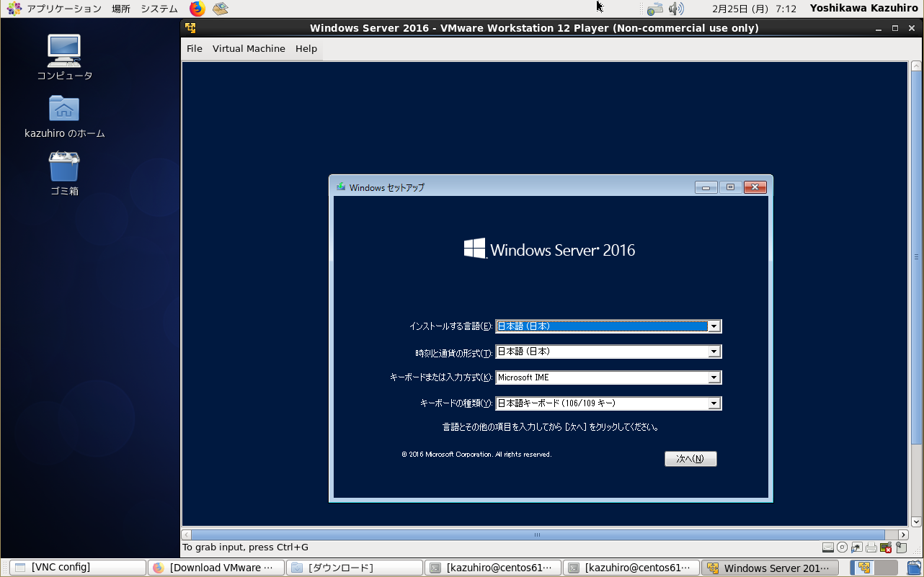Click the printer device status icon
The width and height of the screenshot is (924, 577).
[x=871, y=547]
